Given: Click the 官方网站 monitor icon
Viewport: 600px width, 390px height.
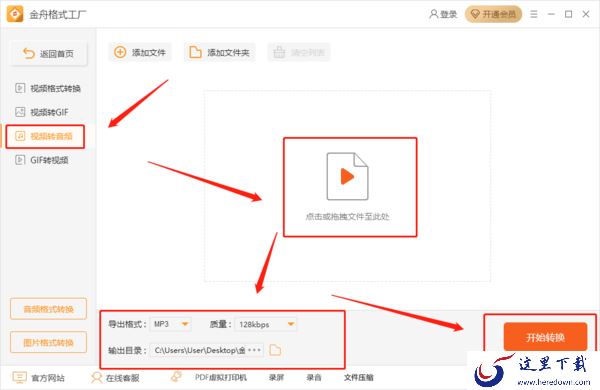Looking at the screenshot, I should pos(20,377).
